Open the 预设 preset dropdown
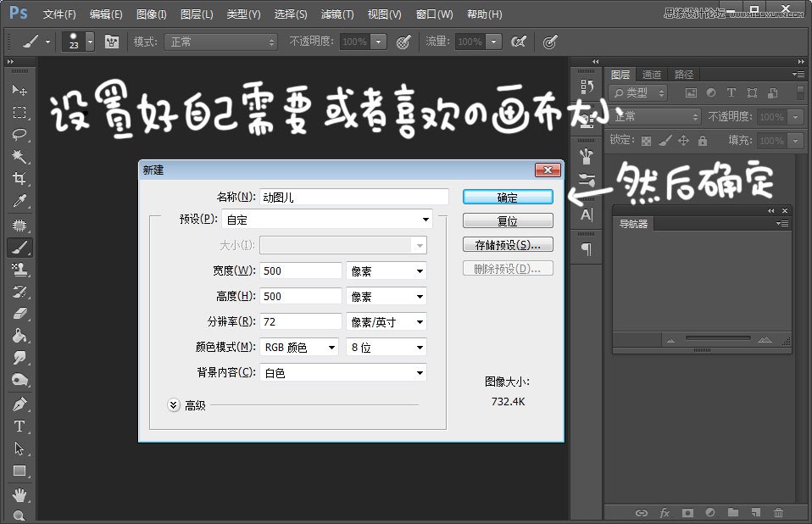Image resolution: width=812 pixels, height=524 pixels. [327, 220]
